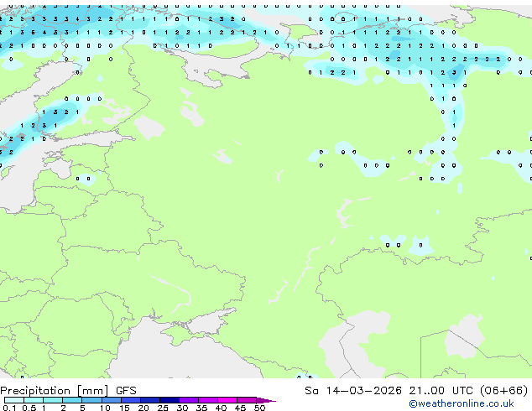Click the '10' legend scale label

pos(105,408)
